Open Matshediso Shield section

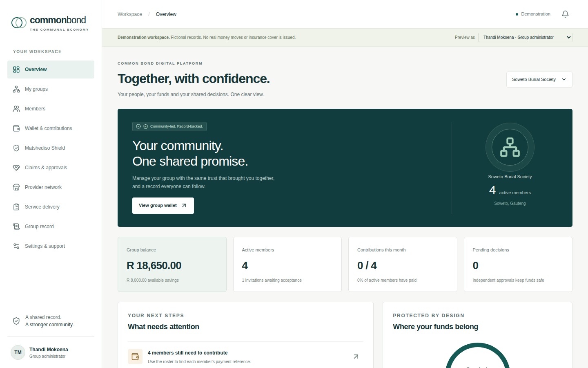coord(51,148)
